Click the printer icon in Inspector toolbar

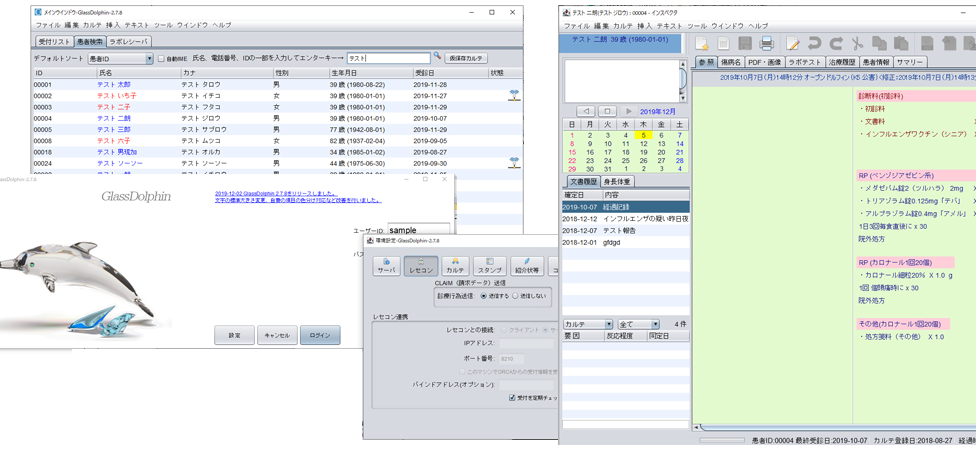pyautogui.click(x=766, y=43)
